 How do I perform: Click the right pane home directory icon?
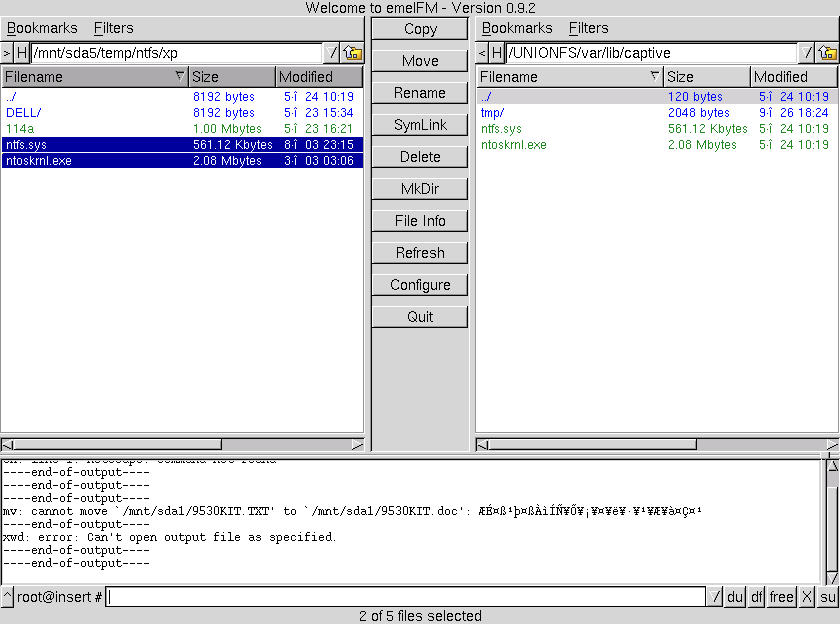[828, 53]
